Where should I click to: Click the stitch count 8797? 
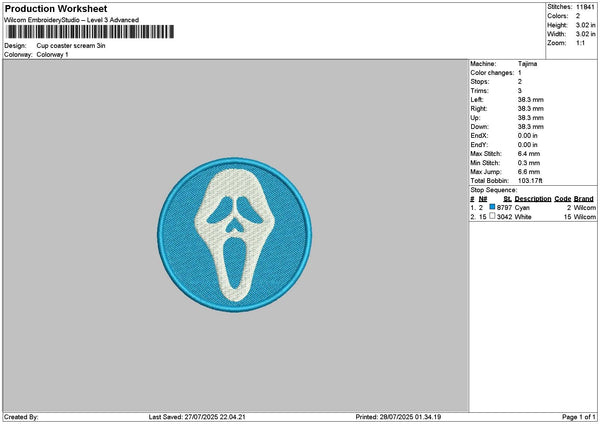pyautogui.click(x=504, y=208)
